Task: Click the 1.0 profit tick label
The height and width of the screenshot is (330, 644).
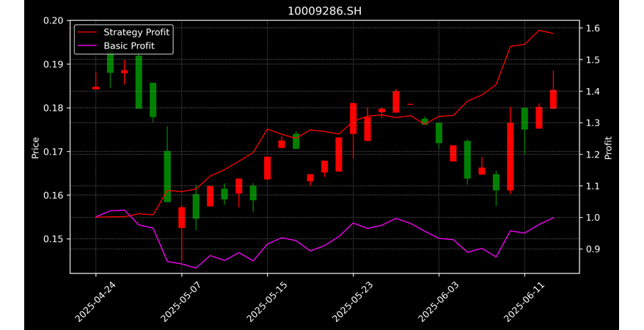Action: coord(592,218)
